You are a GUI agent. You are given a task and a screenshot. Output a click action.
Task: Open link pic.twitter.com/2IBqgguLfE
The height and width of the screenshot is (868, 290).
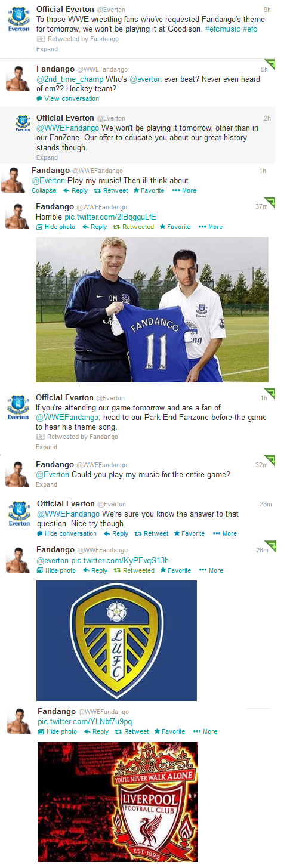[110, 217]
